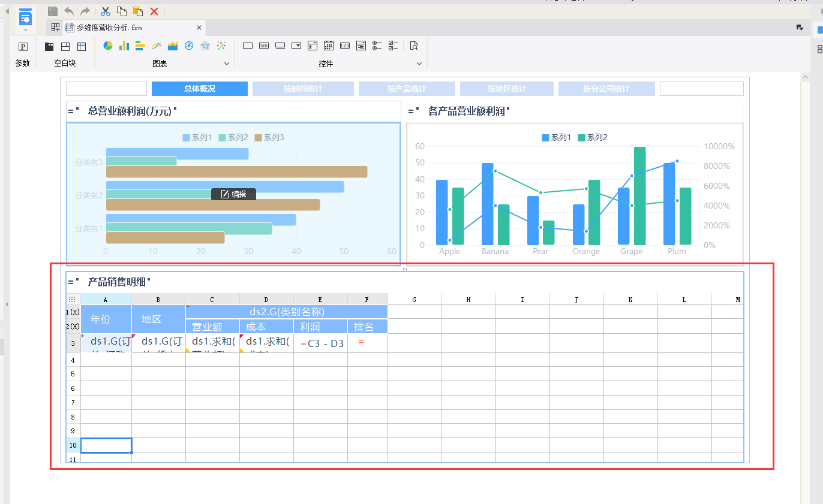Select the 123 number widget icon
823x504 pixels.
(x=345, y=46)
